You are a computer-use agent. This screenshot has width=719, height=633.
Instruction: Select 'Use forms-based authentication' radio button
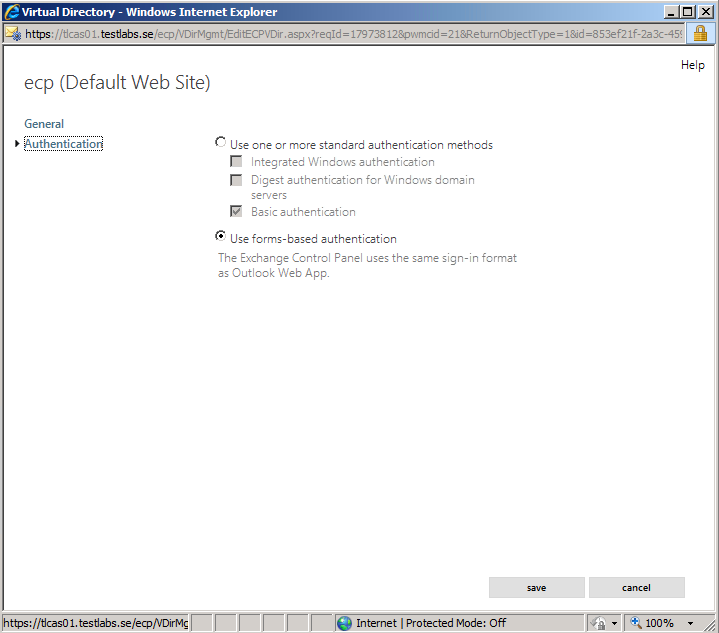(221, 236)
